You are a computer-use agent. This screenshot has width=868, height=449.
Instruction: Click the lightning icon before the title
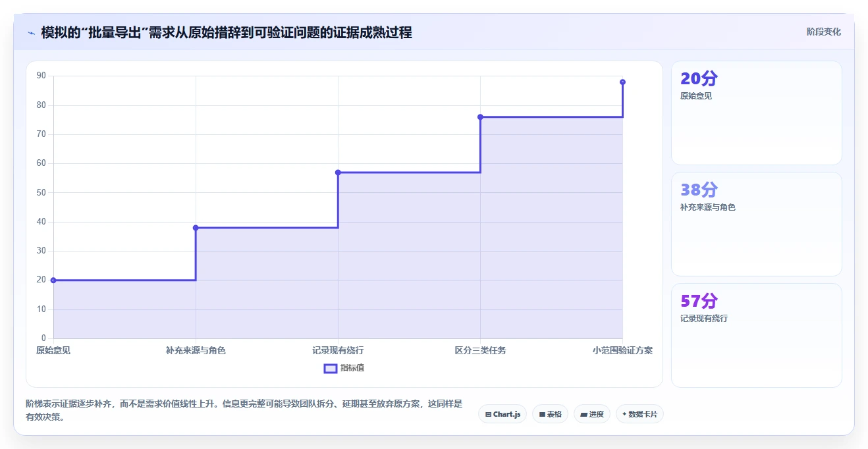pos(31,33)
